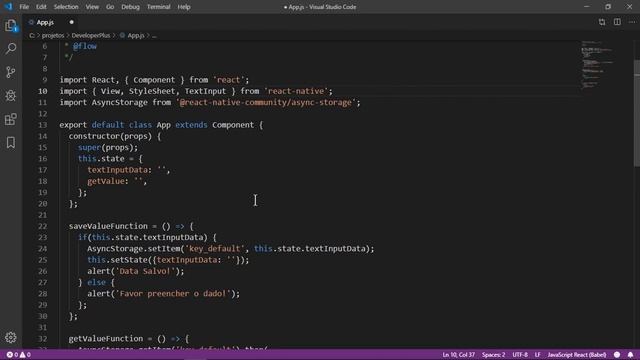Open the Extensions view
Screen dimensions: 640x360
coord(11,119)
